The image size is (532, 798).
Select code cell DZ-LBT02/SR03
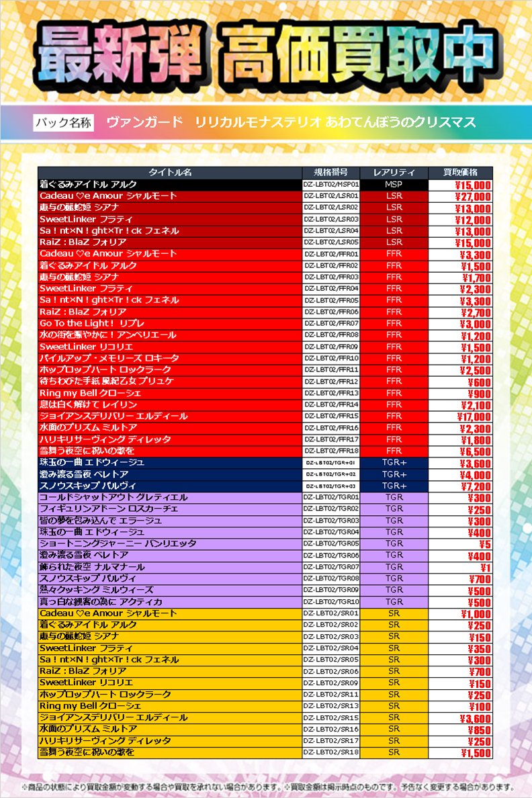pyautogui.click(x=331, y=636)
